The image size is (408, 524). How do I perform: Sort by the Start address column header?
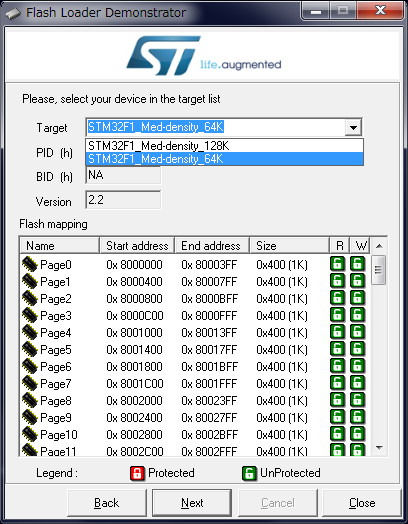[137, 246]
